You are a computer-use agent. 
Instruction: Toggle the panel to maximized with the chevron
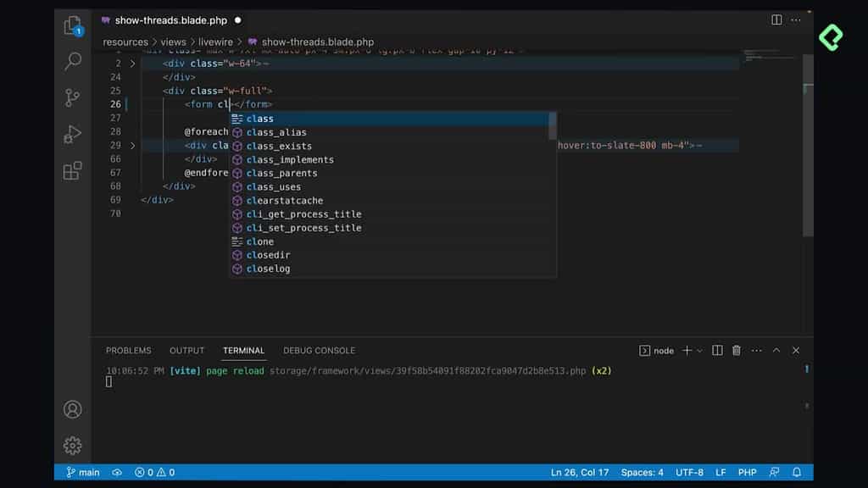tap(776, 350)
